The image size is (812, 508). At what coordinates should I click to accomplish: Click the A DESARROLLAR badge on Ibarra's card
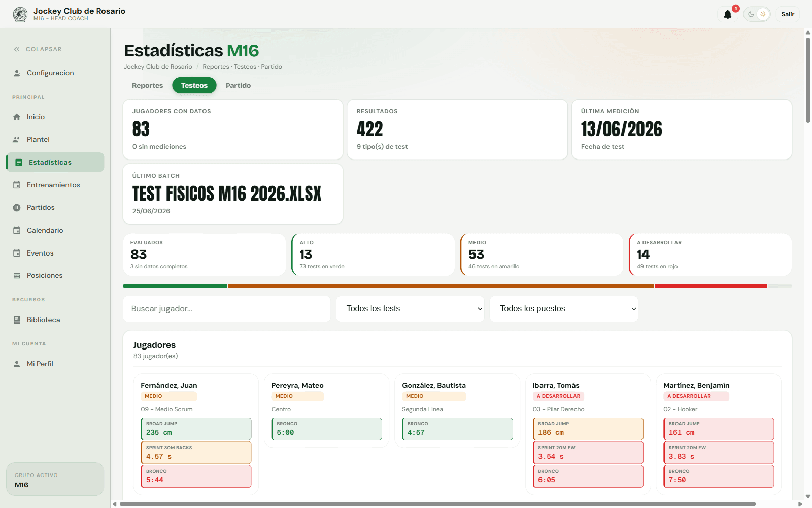tap(558, 396)
